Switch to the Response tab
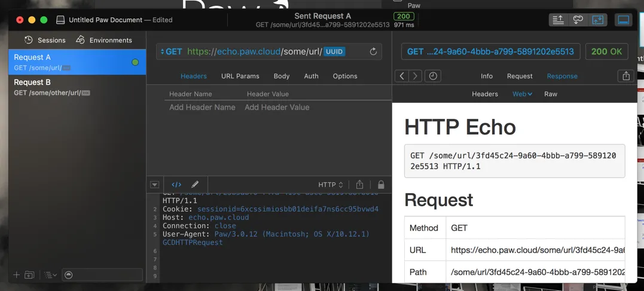The image size is (644, 291). (562, 76)
